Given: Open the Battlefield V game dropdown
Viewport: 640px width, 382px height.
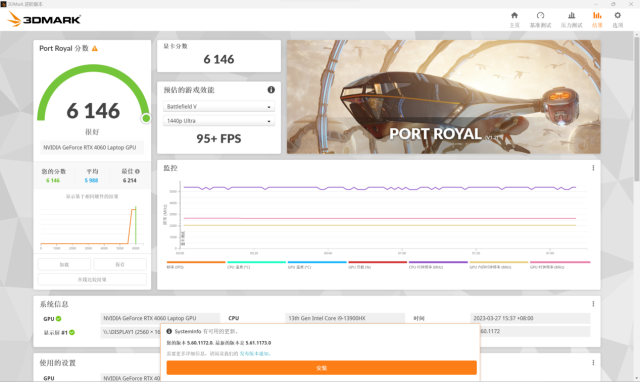Looking at the screenshot, I should [219, 107].
